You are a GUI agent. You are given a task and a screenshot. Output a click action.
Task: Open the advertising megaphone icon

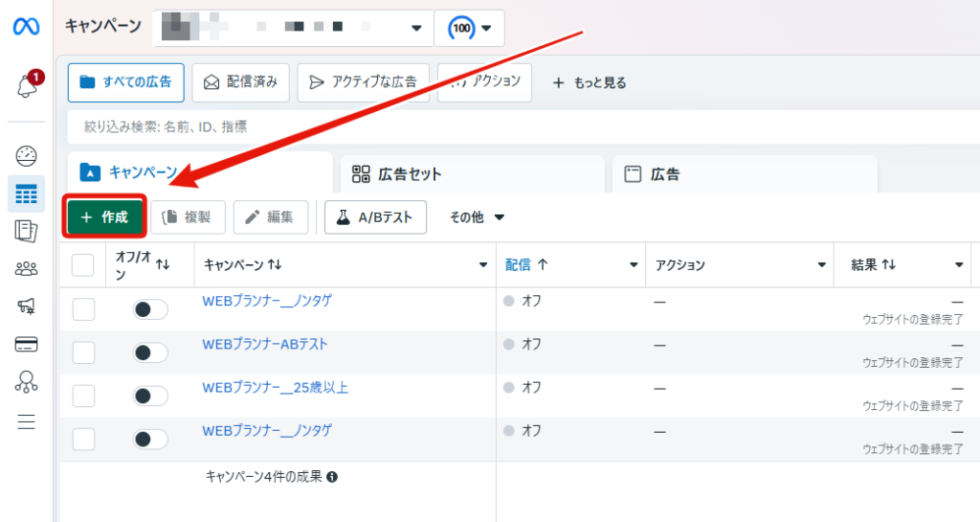(27, 306)
